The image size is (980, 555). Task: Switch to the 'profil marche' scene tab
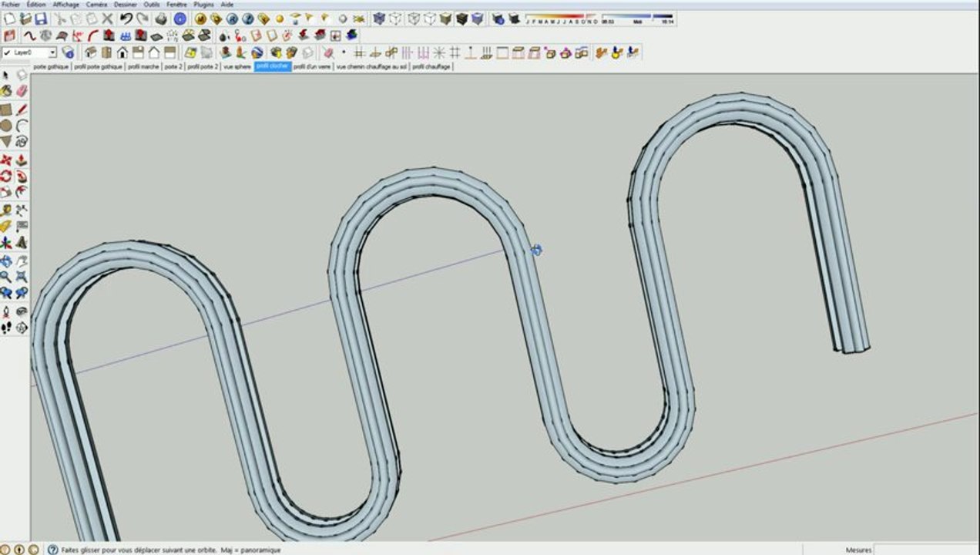143,67
